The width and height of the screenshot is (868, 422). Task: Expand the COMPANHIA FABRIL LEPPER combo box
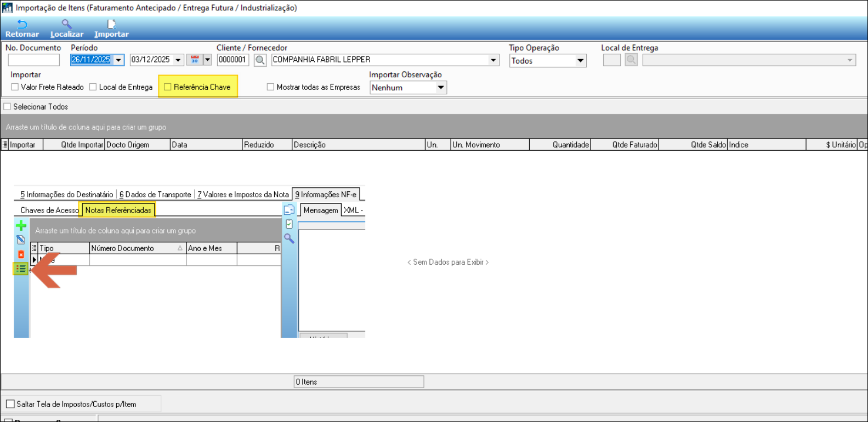click(x=493, y=60)
